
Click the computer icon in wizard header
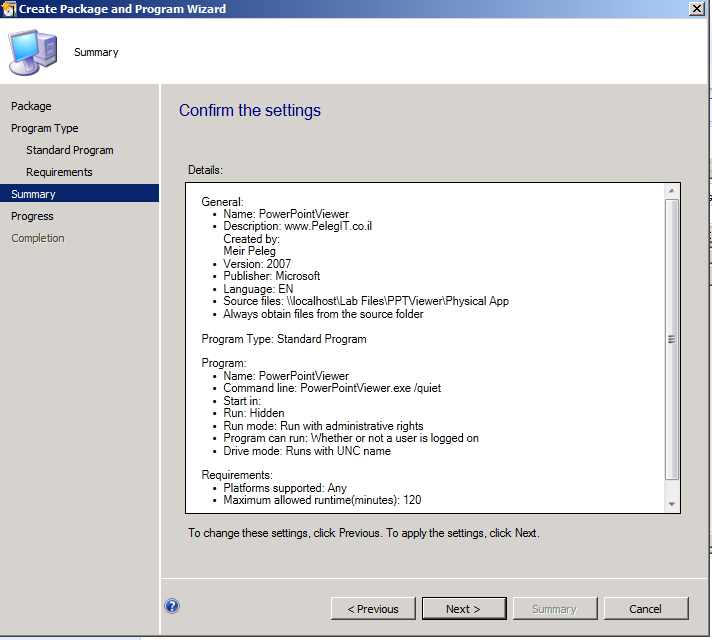click(x=33, y=52)
